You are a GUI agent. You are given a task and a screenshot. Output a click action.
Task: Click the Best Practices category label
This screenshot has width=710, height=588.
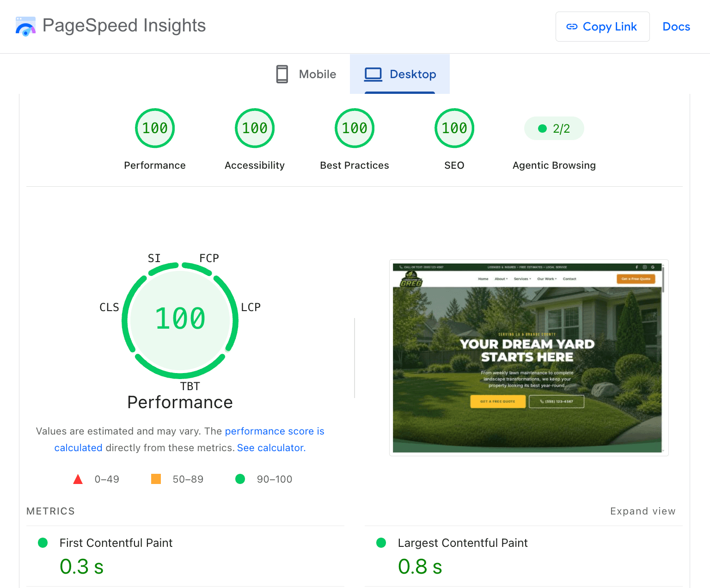pyautogui.click(x=355, y=165)
